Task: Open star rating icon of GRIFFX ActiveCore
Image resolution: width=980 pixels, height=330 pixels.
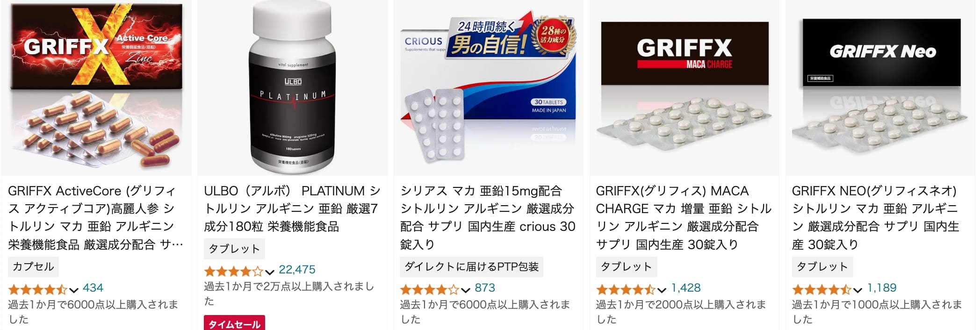Action: point(38,289)
